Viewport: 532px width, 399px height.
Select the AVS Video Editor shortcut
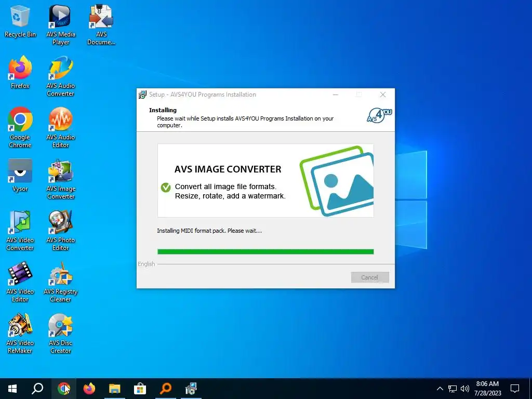coord(20,282)
